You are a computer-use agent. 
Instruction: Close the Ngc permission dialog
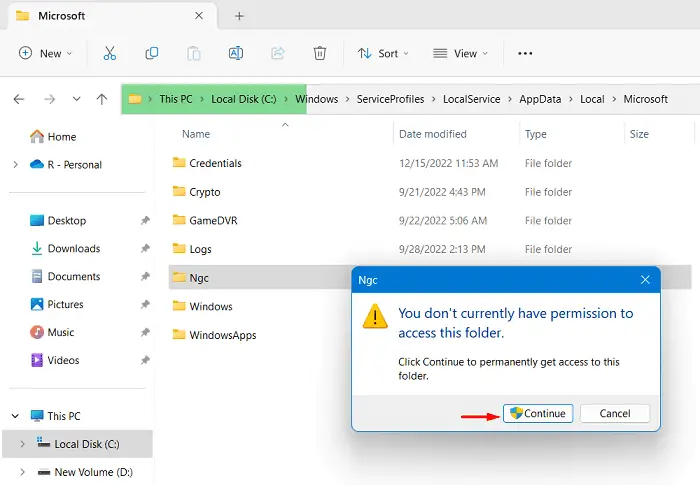(x=645, y=280)
